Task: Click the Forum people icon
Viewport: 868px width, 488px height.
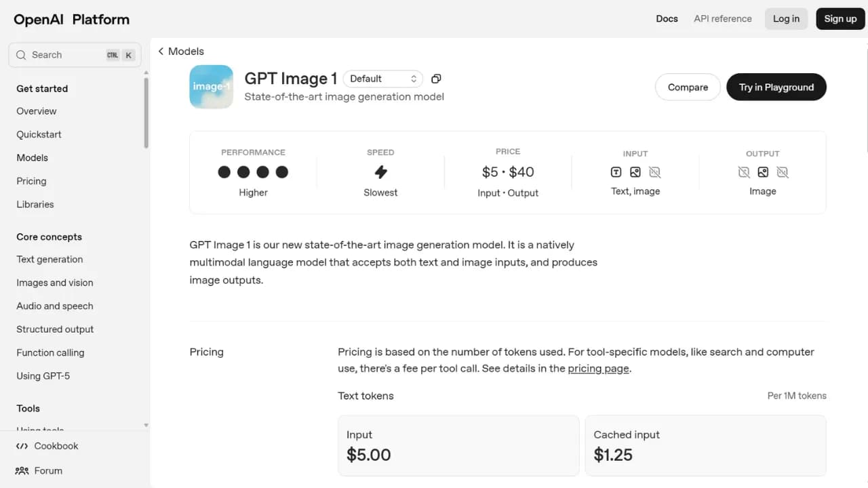Action: (22, 470)
